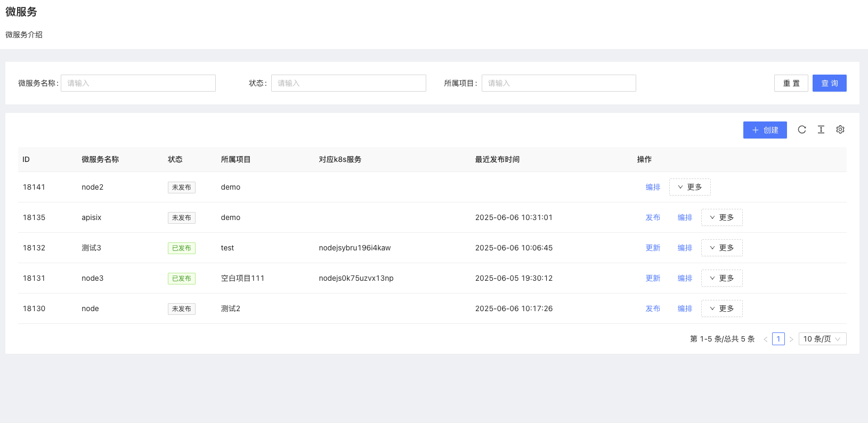Click the 对应k8s服务 column header
Viewport: 868px width, 423px height.
(340, 159)
